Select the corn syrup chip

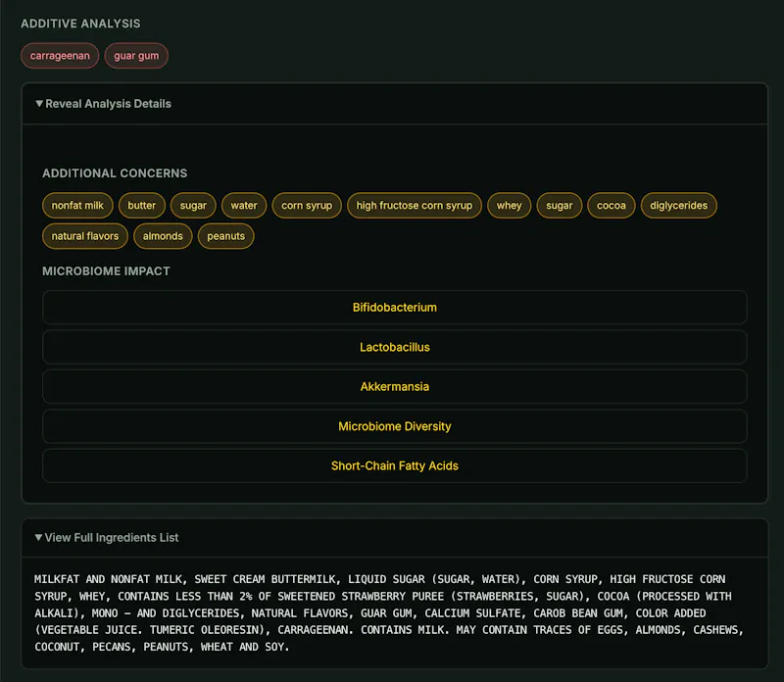click(x=307, y=206)
